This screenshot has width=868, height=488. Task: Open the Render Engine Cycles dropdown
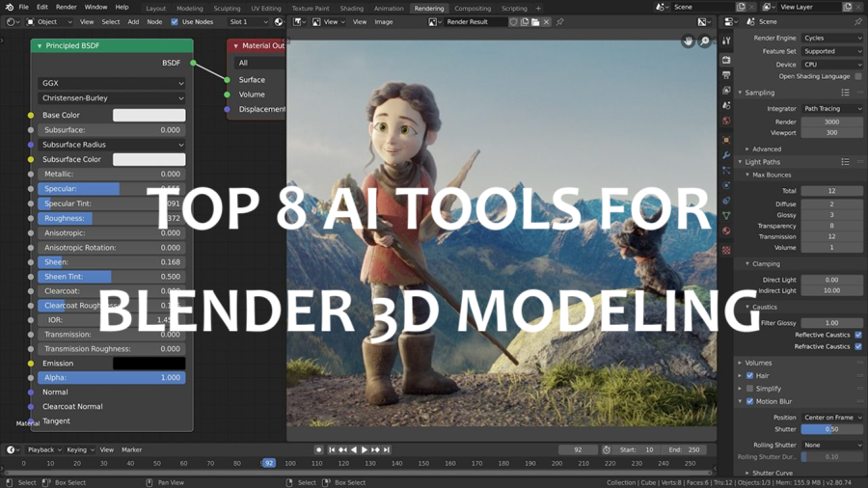[x=832, y=38]
